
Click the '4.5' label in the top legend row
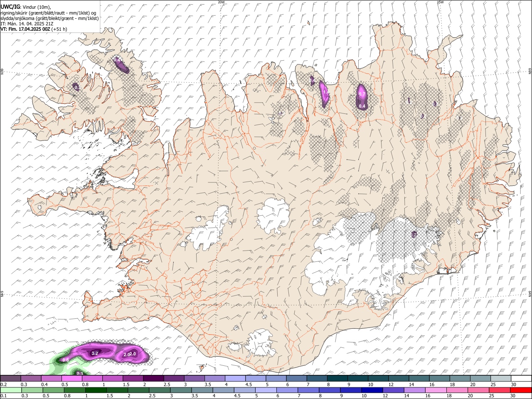tap(249, 384)
